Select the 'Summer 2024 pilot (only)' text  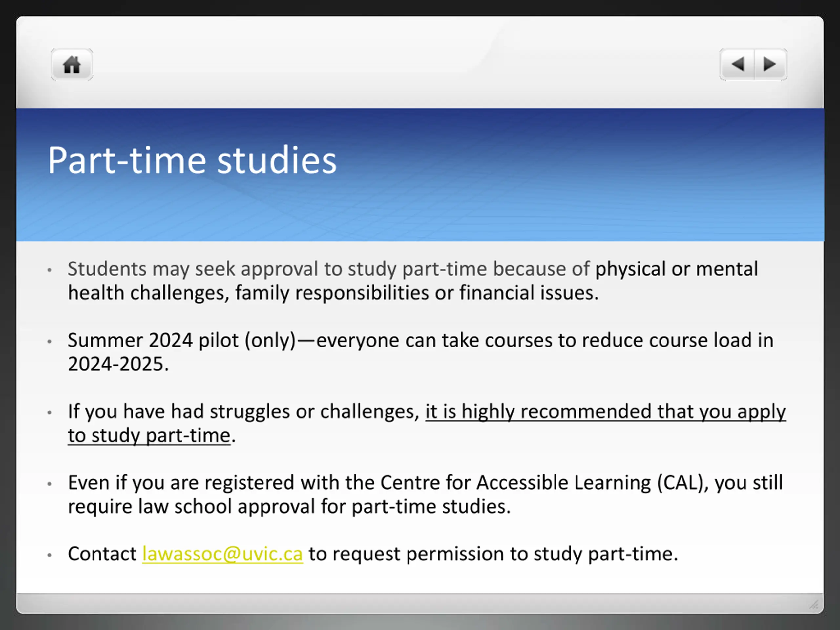point(181,340)
